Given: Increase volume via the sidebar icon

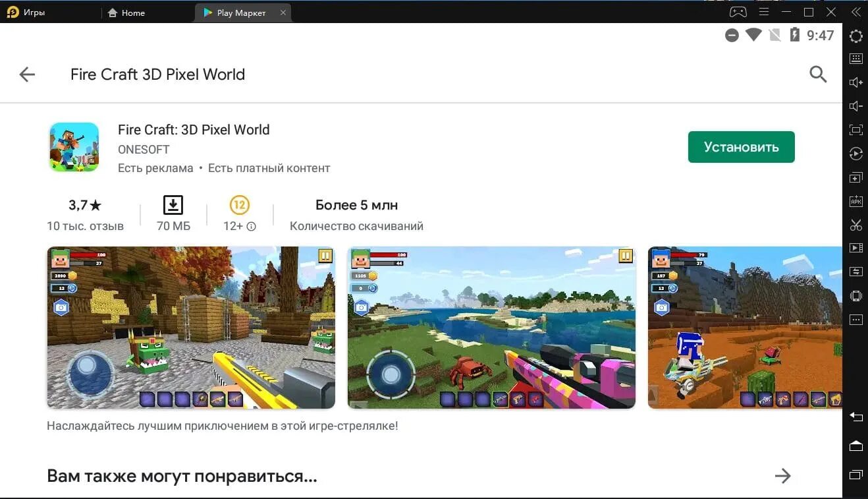Looking at the screenshot, I should coord(855,82).
